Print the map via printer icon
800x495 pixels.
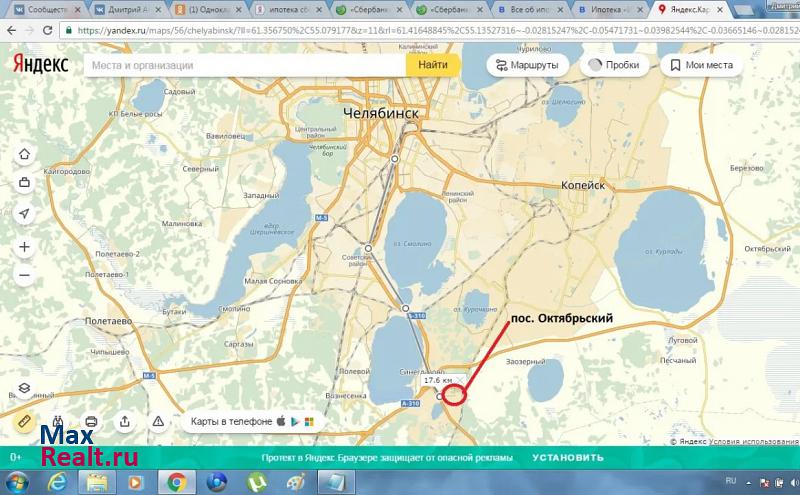point(91,421)
